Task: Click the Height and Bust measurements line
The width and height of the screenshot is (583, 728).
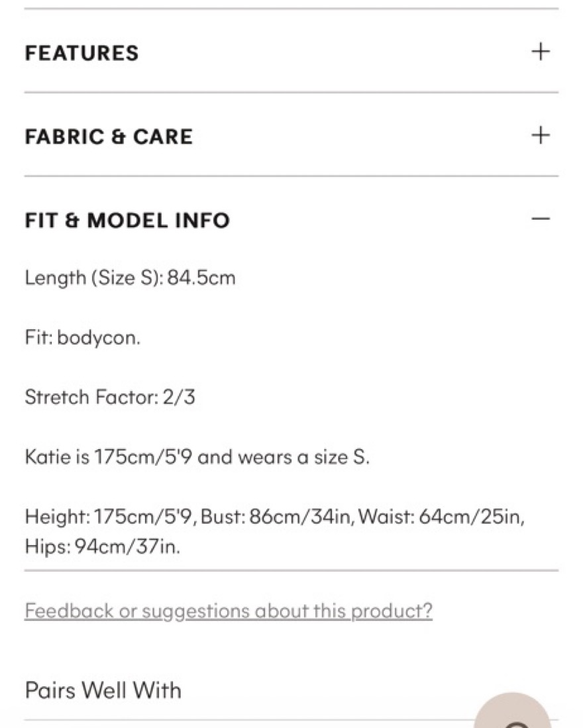Action: point(275,516)
